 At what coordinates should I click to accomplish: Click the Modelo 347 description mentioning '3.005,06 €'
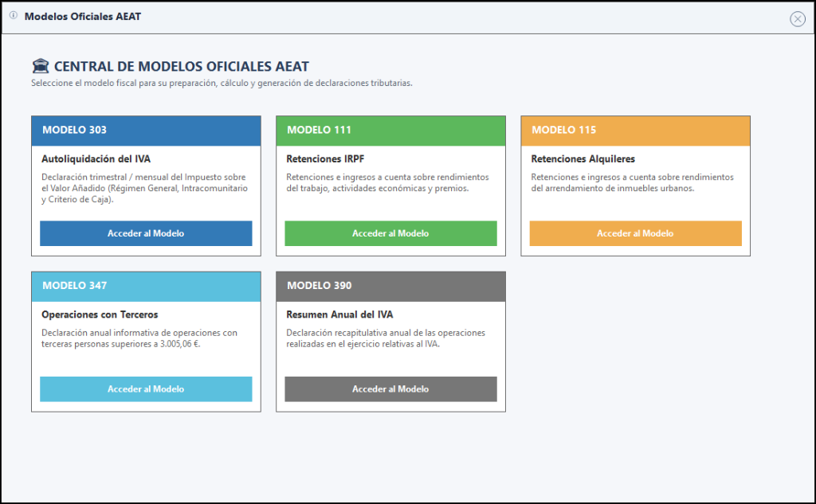point(139,338)
